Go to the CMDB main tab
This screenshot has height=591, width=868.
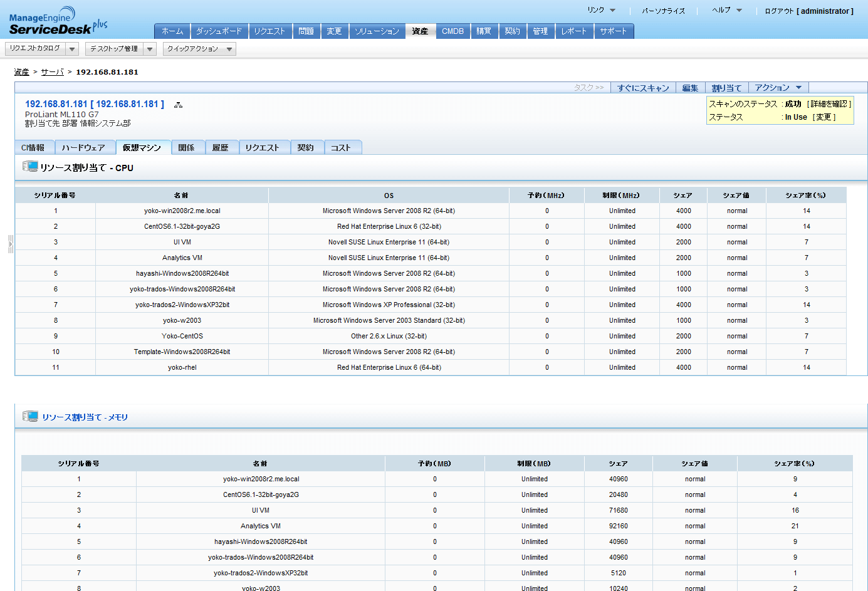point(452,31)
